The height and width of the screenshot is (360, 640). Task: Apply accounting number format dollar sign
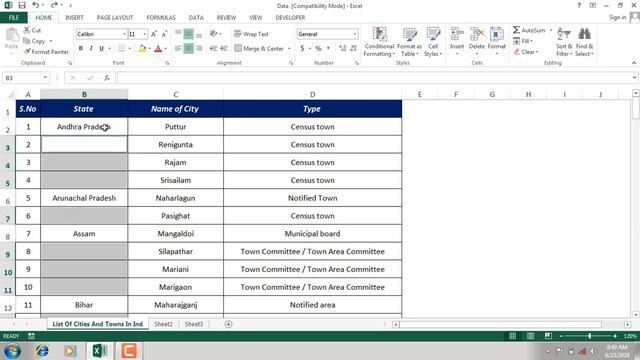302,49
